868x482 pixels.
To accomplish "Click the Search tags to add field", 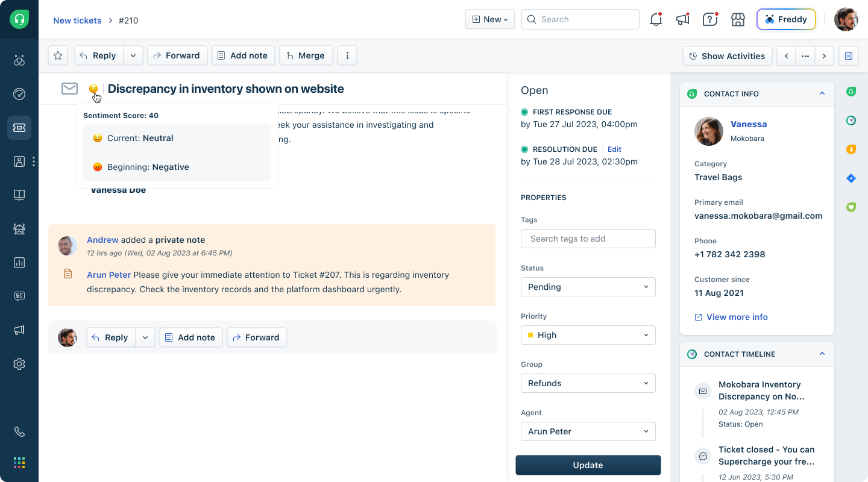I will click(588, 239).
